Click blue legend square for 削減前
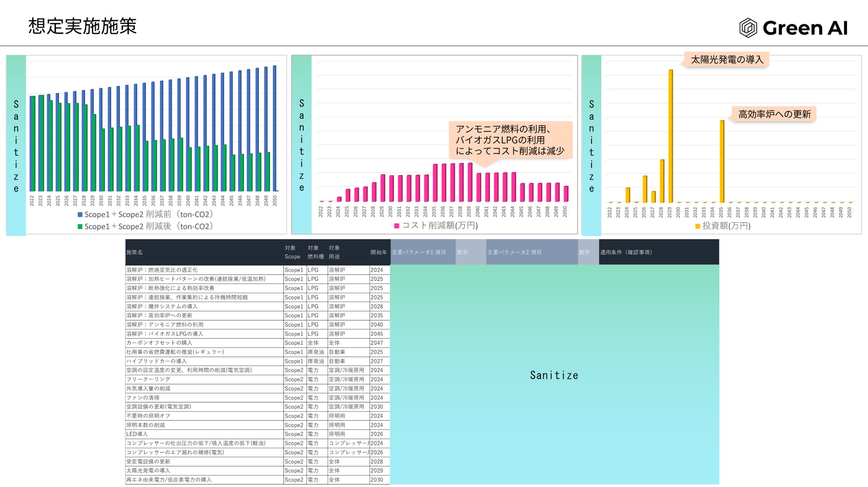This screenshot has width=868, height=487. click(x=80, y=215)
